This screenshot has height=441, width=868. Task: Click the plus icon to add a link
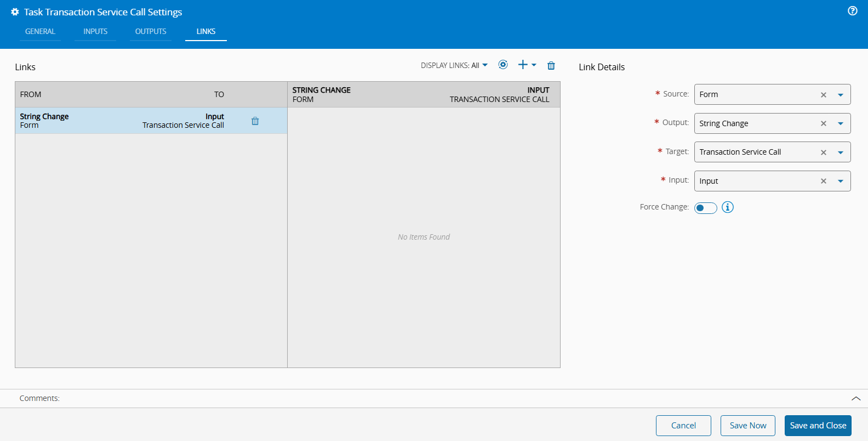coord(523,65)
